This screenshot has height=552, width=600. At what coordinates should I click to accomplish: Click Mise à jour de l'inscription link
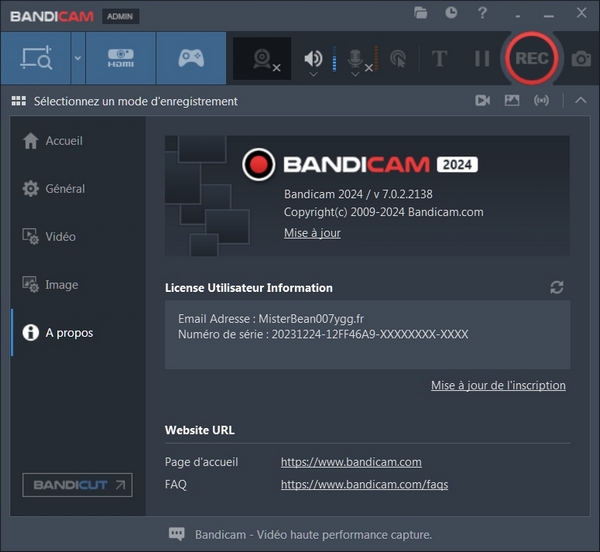[x=498, y=385]
